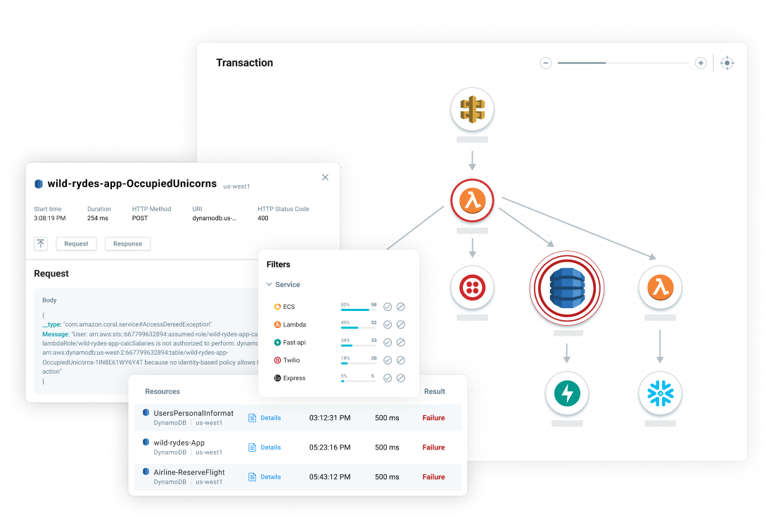Click the Twilio service icon in Filters

(x=277, y=360)
